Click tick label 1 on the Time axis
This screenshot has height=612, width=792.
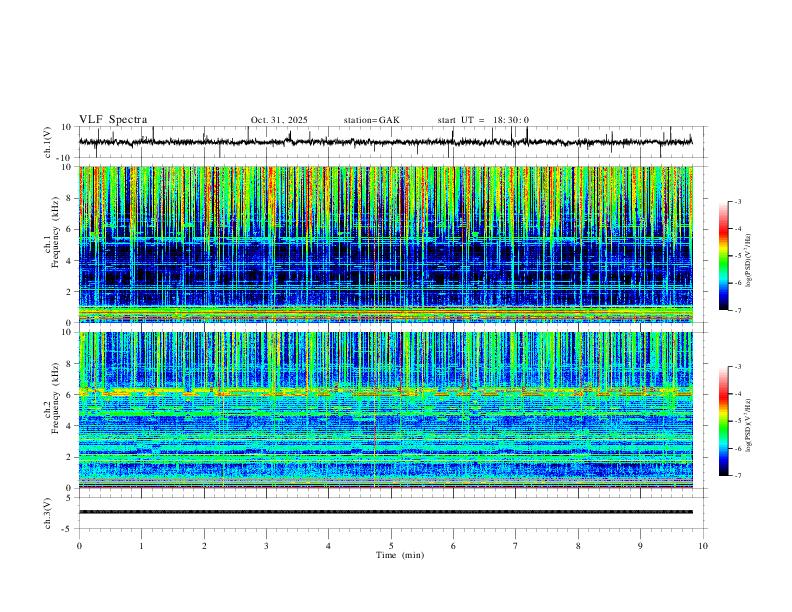coord(141,546)
